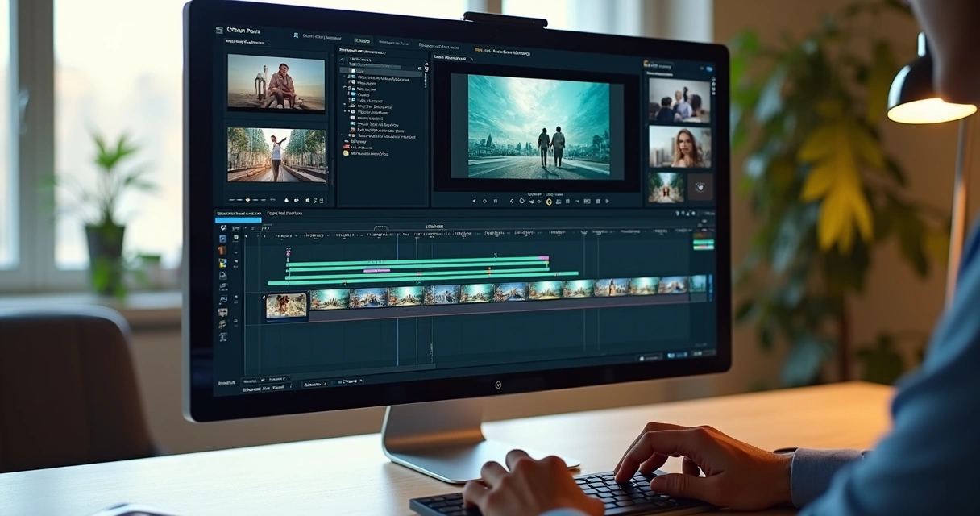The height and width of the screenshot is (516, 980).
Task: Click the export/render icon at the timeline panel's top right
Action: [x=695, y=213]
